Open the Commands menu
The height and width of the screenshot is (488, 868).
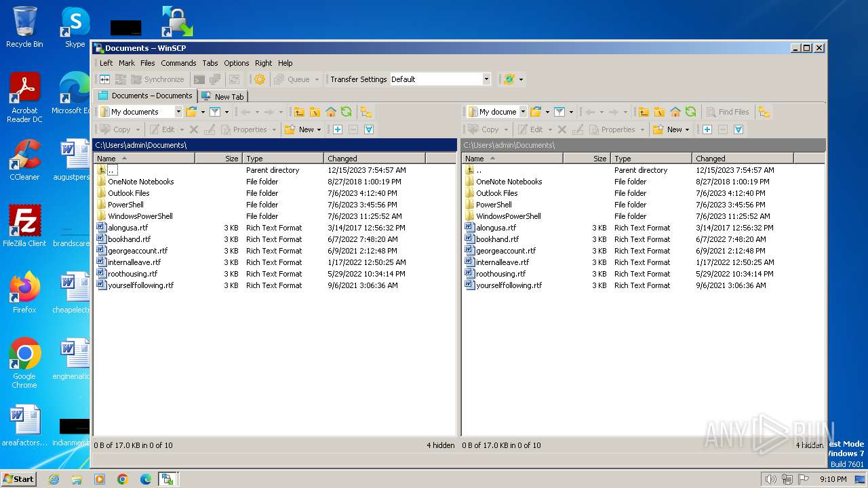pos(178,63)
